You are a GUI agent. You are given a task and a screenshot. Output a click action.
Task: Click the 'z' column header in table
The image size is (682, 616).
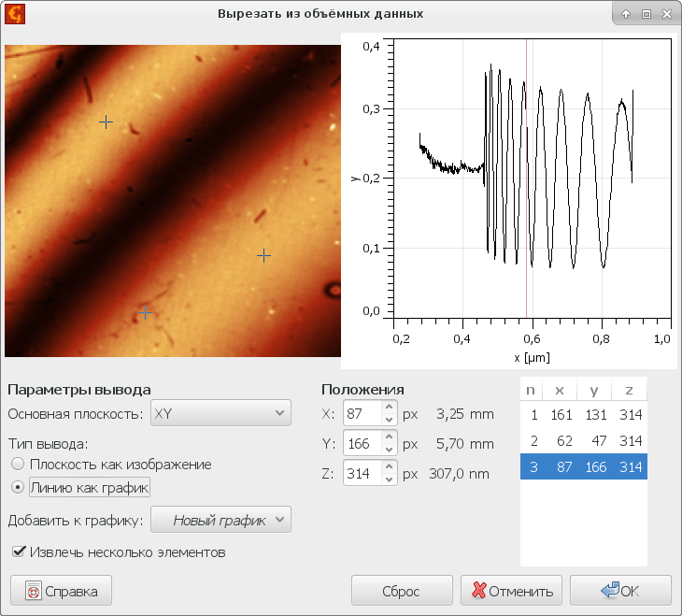(630, 389)
